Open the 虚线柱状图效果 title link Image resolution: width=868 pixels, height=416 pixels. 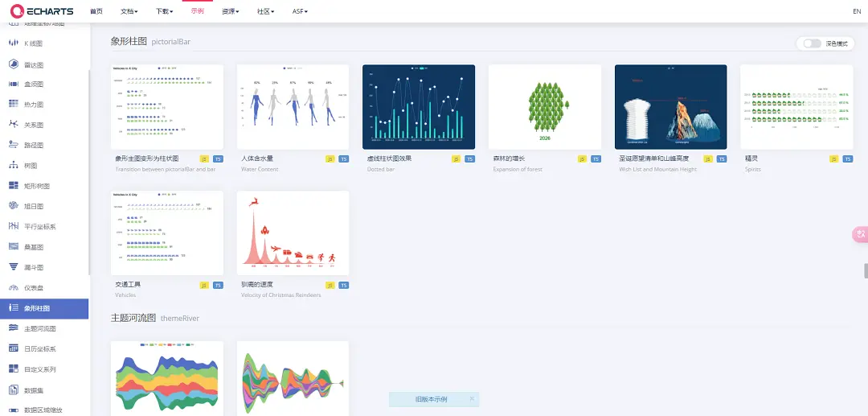[x=389, y=159]
